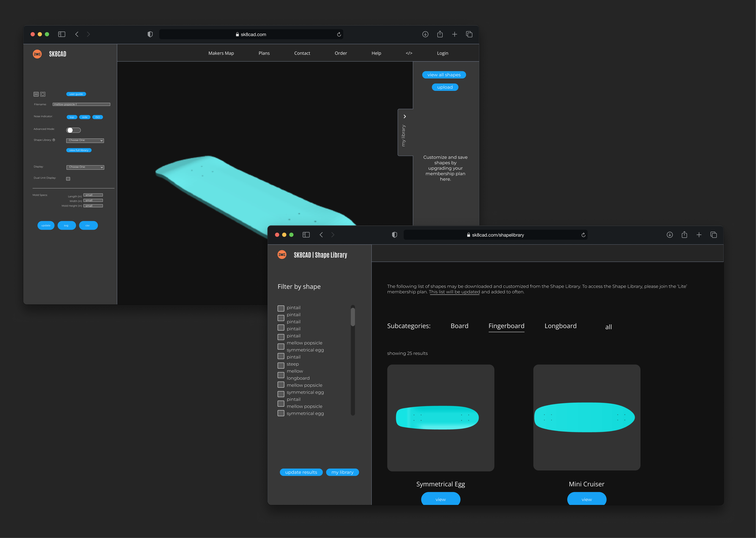Click the downloads icon in the sk8cad.com browser toolbar
Viewport: 756px width, 538px height.
click(425, 34)
